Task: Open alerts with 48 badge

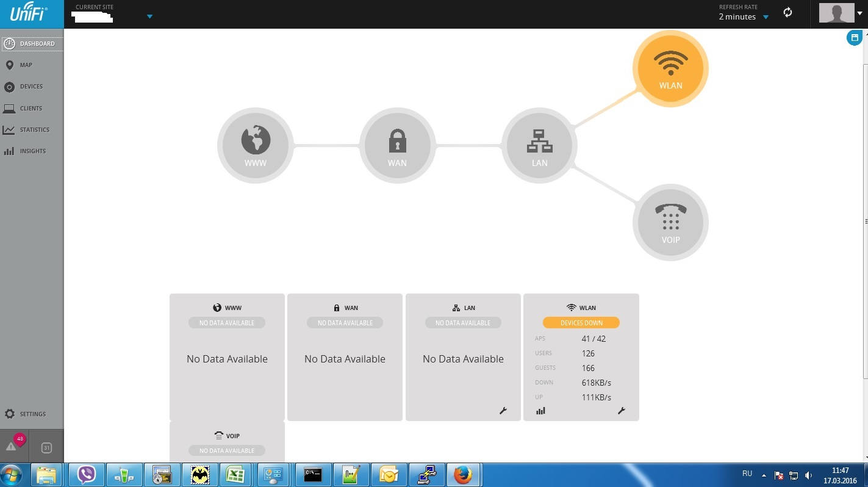Action: click(x=12, y=446)
